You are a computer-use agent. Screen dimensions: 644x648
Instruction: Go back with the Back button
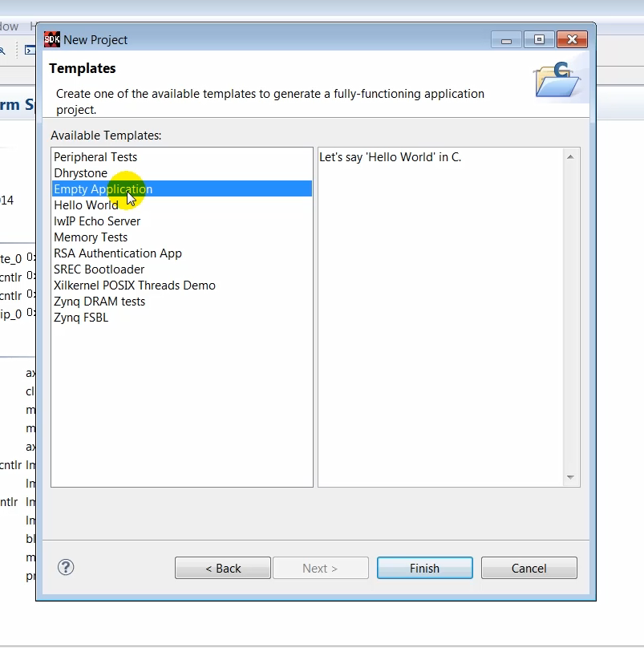tap(222, 567)
